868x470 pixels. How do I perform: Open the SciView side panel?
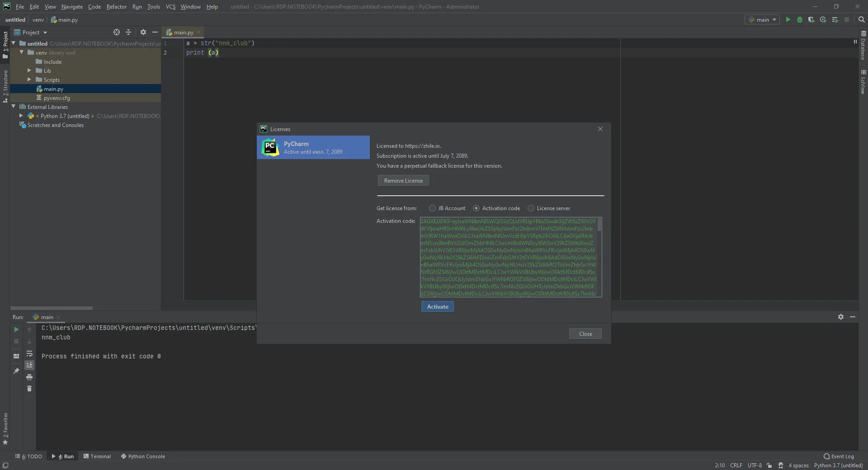(x=863, y=82)
